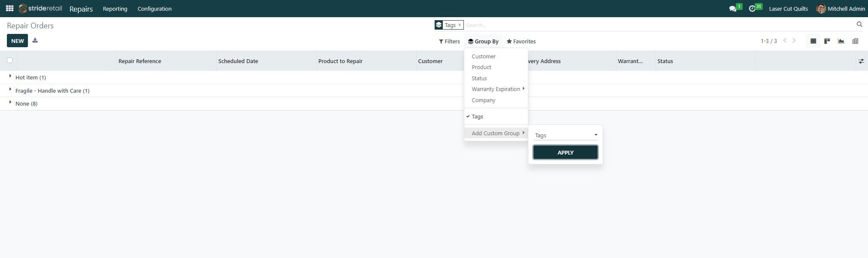Go to next page arrow
Image resolution: width=868 pixels, height=258 pixels.
click(794, 41)
